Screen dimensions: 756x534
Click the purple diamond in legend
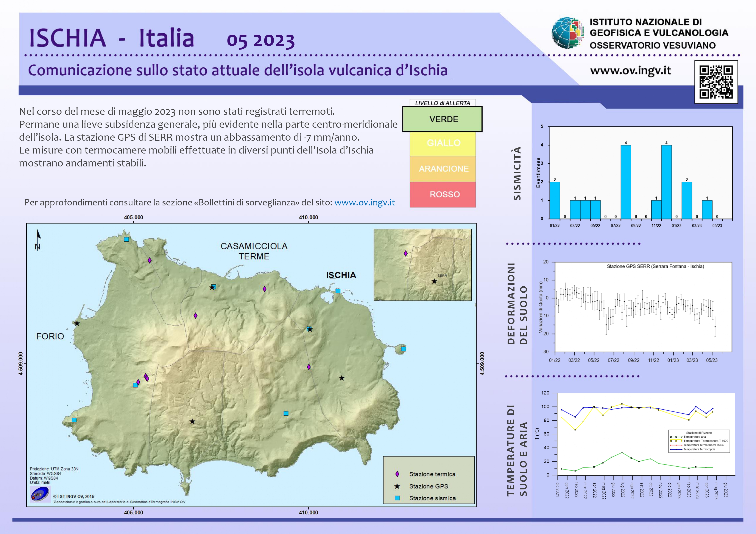coord(397,474)
